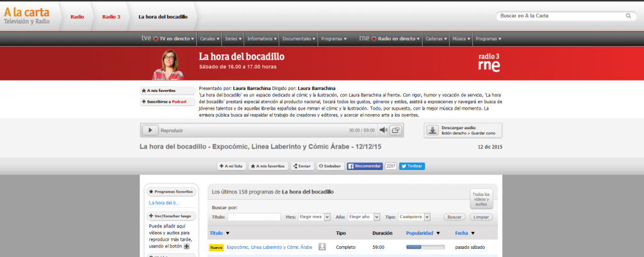Share the audio with the Enviar button
This screenshot has width=644, height=257.
click(303, 166)
